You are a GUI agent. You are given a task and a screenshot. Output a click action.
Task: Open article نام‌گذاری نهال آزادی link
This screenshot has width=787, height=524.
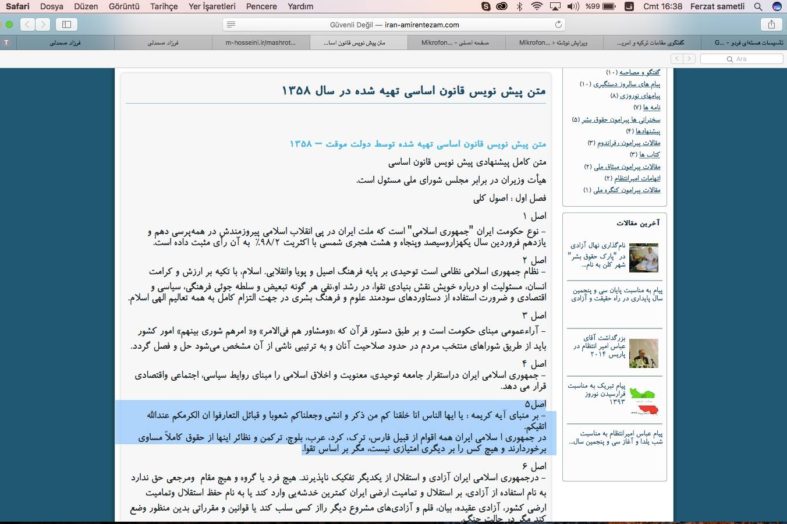597,255
